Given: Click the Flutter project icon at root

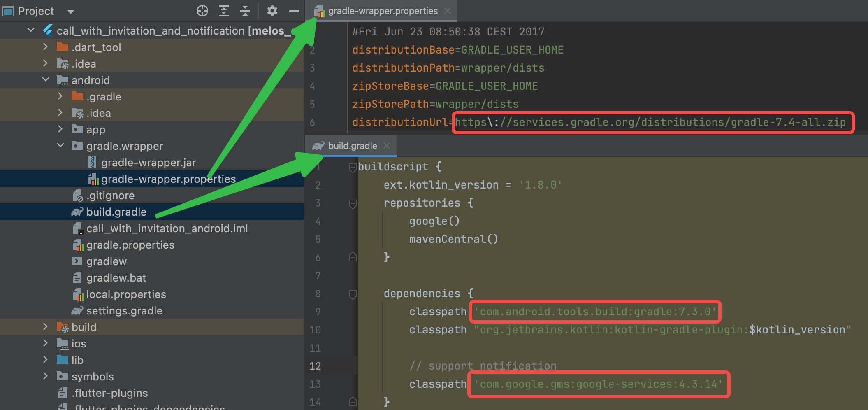Looking at the screenshot, I should [x=48, y=30].
